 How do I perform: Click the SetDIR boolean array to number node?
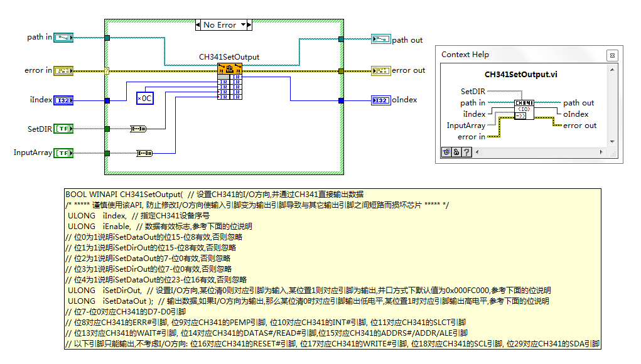pyautogui.click(x=138, y=129)
